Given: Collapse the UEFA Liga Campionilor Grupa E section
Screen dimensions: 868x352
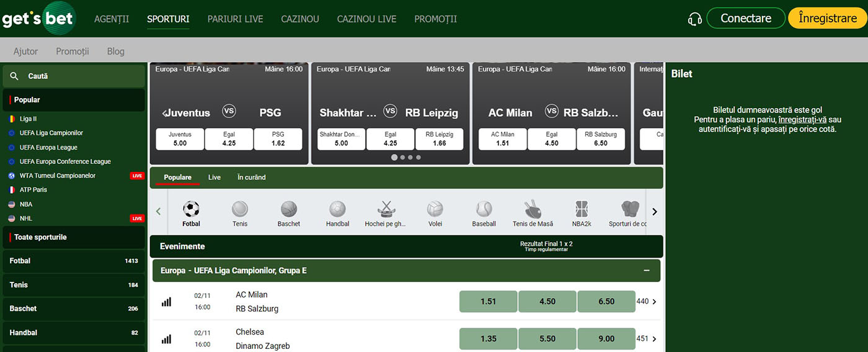Looking at the screenshot, I should 647,271.
